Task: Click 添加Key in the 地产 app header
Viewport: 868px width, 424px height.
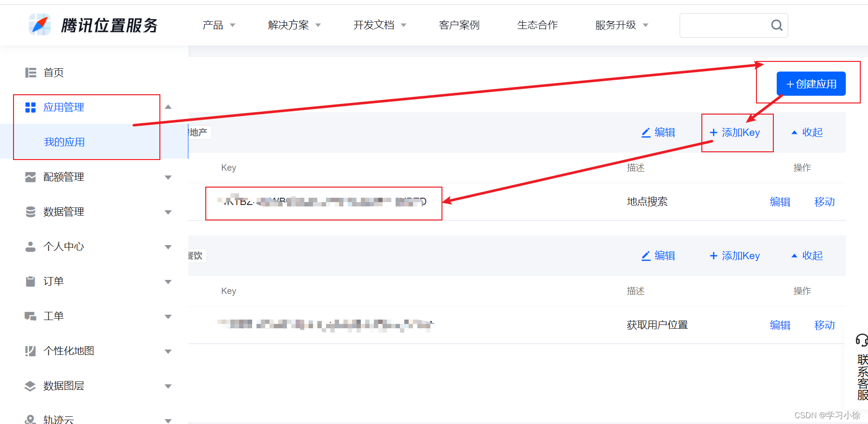Action: (x=735, y=132)
